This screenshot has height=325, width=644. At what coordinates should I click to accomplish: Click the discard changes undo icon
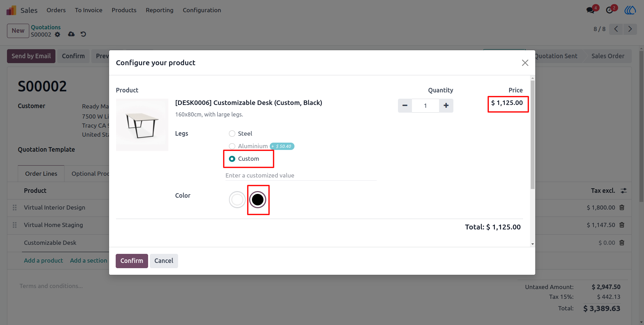(83, 34)
